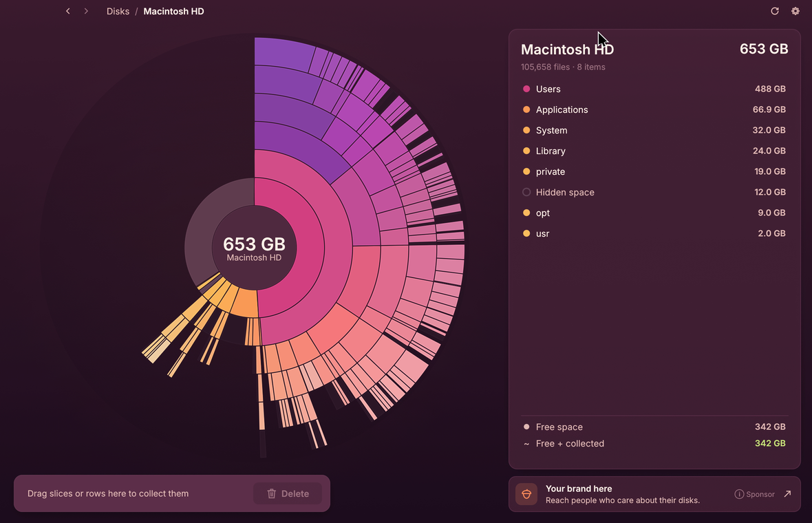Click the System orange color dot
The width and height of the screenshot is (812, 523).
[526, 131]
